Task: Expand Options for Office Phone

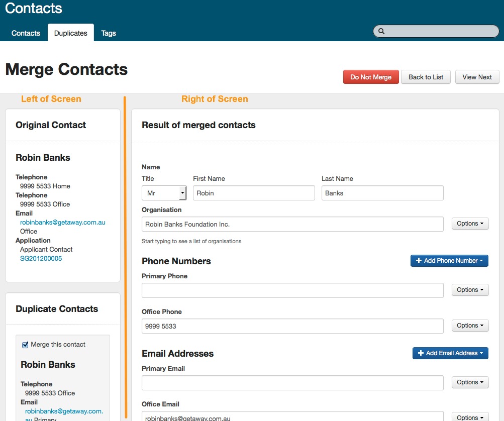Action: pyautogui.click(x=470, y=326)
